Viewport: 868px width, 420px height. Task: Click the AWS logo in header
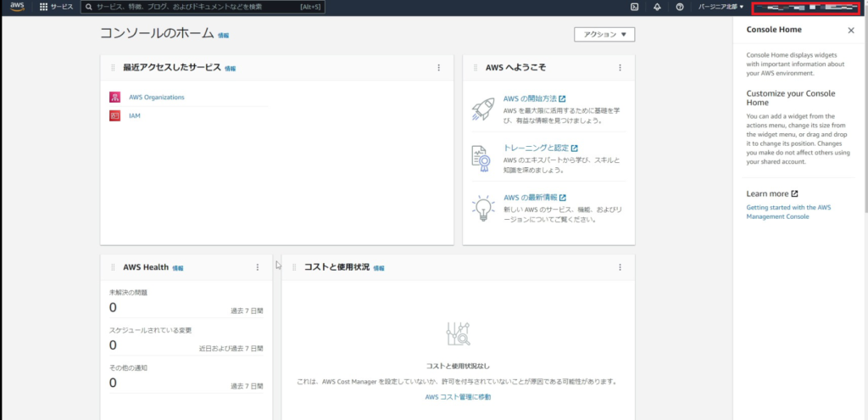click(x=17, y=7)
